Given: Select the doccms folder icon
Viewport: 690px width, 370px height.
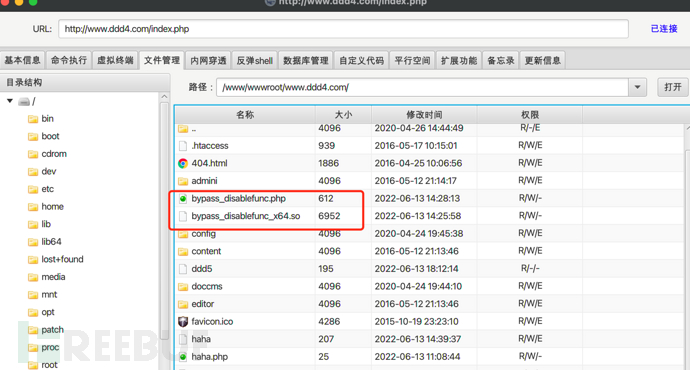Looking at the screenshot, I should click(x=183, y=286).
